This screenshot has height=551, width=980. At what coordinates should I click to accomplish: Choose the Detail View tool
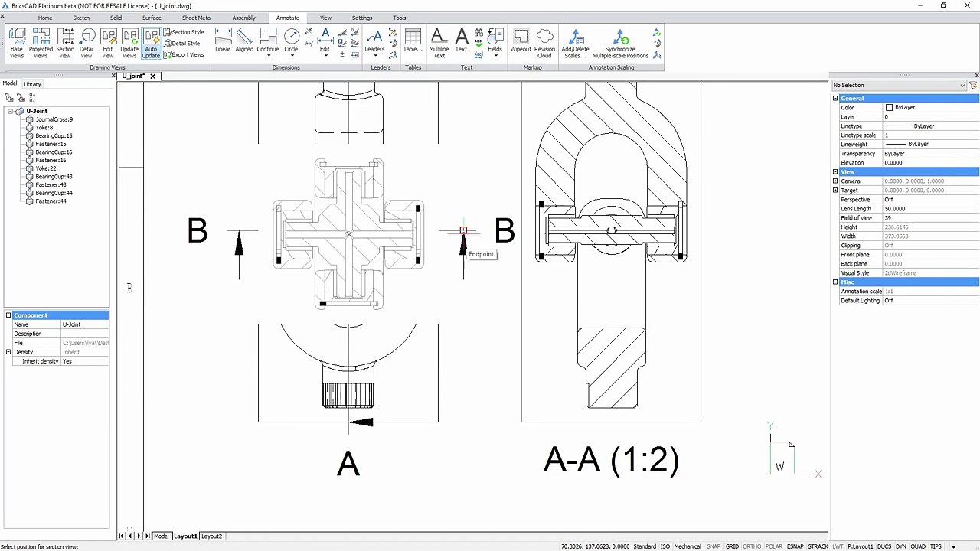tap(87, 44)
